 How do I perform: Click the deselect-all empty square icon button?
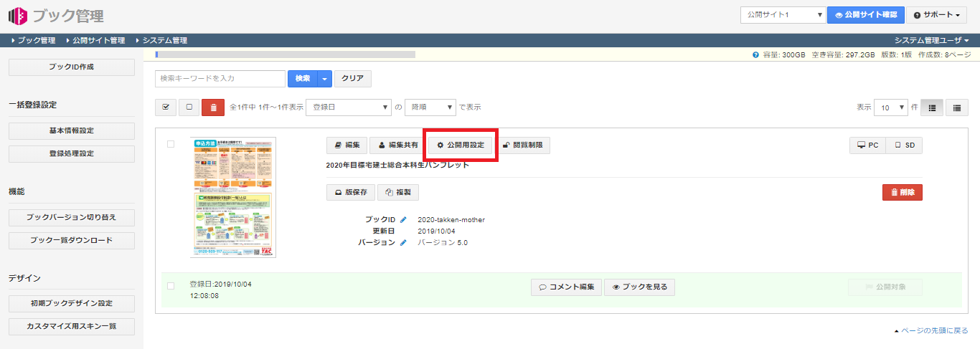coord(189,107)
